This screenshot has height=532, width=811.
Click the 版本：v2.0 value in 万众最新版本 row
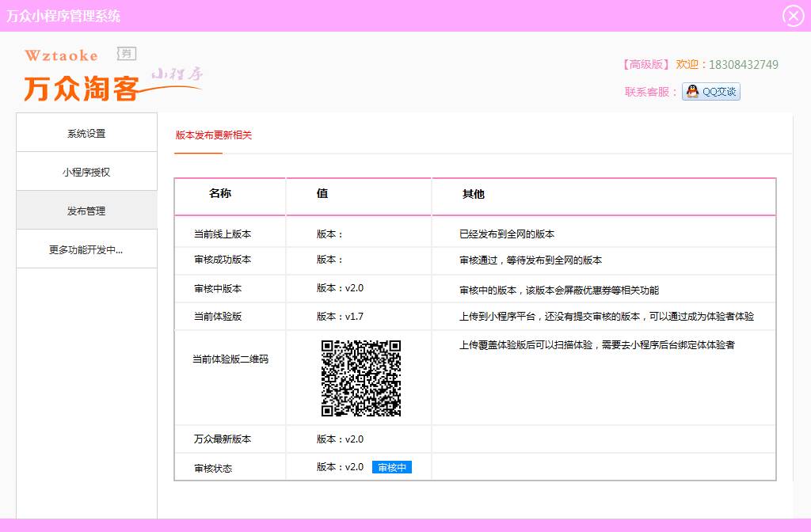pyautogui.click(x=340, y=439)
